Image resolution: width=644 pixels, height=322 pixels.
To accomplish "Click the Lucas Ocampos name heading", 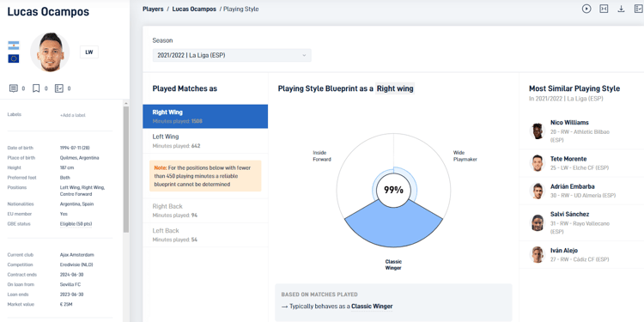I will coord(48,11).
